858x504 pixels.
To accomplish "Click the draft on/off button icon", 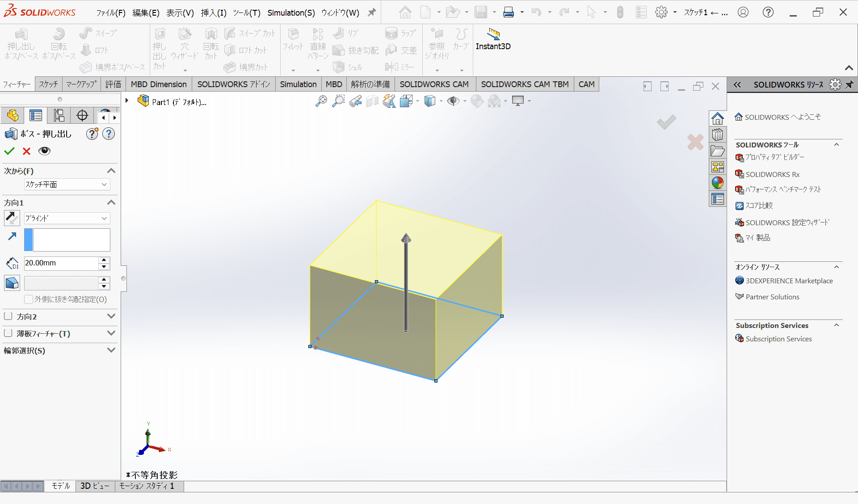I will click(12, 283).
